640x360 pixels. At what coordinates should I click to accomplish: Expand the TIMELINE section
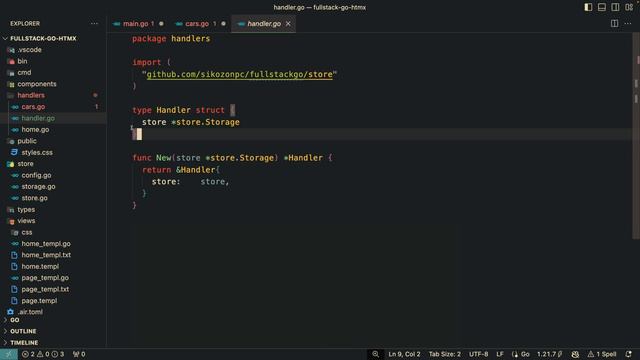[24, 342]
